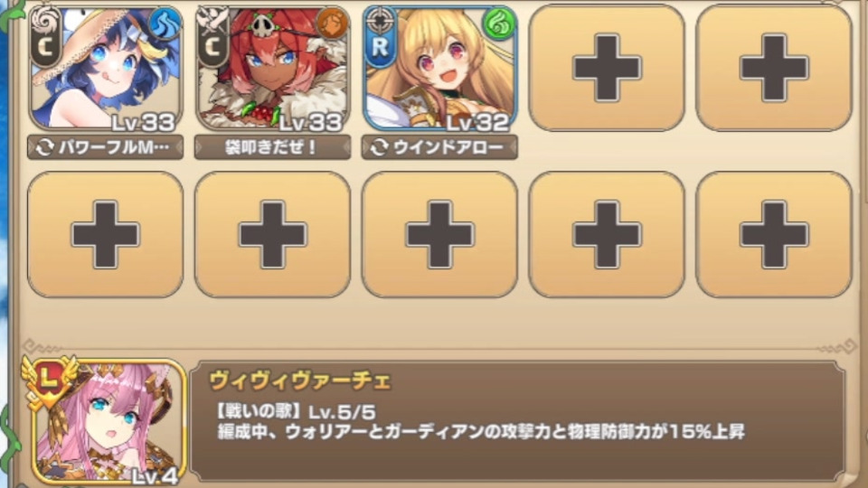The width and height of the screenshot is (868, 488).
Task: Click the water element icon on first card
Action: coord(165,23)
